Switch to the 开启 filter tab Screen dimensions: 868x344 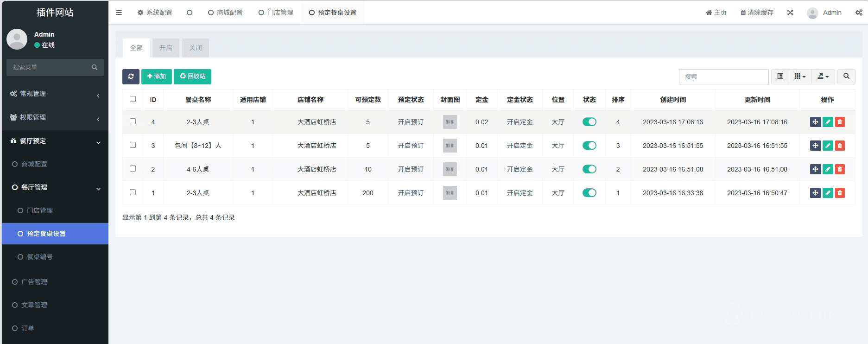click(165, 48)
